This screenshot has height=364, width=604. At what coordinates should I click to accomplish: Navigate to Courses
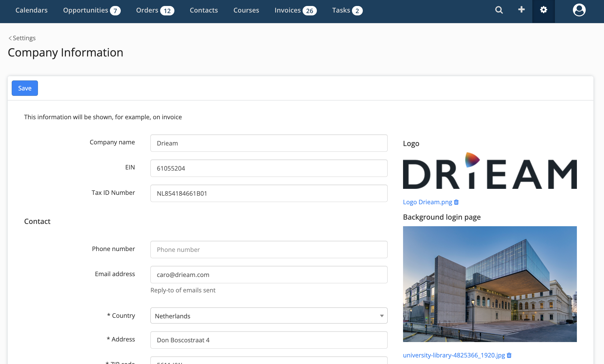246,10
